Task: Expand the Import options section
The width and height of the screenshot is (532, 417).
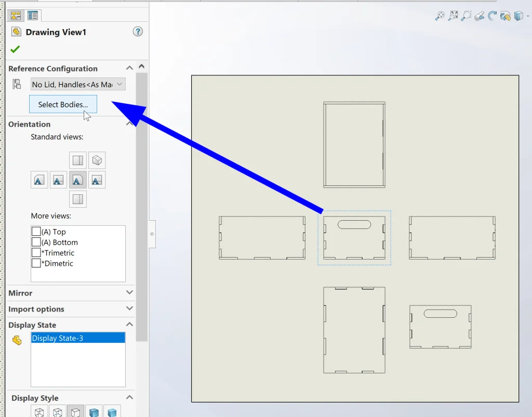Action: [129, 309]
